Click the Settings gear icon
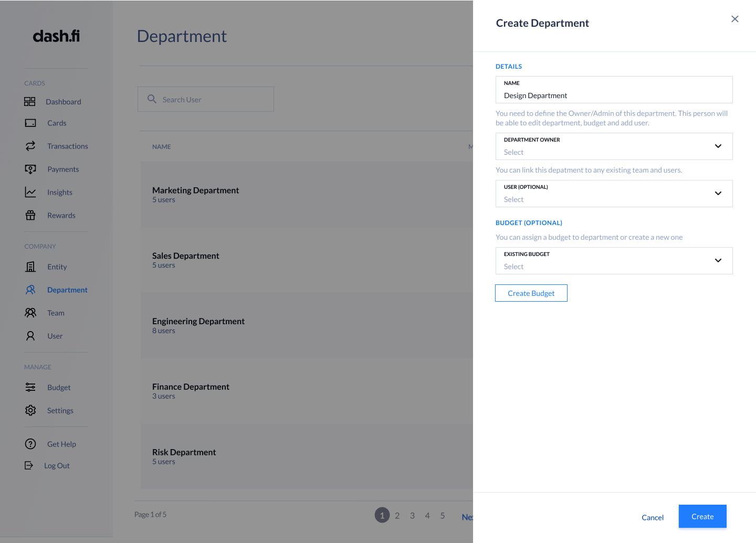 click(x=30, y=410)
